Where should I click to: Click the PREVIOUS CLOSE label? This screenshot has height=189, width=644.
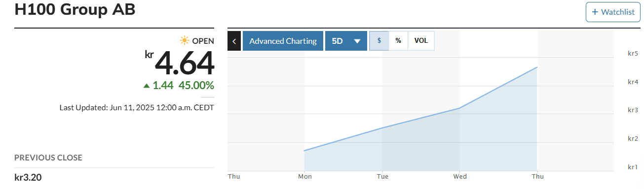point(48,157)
